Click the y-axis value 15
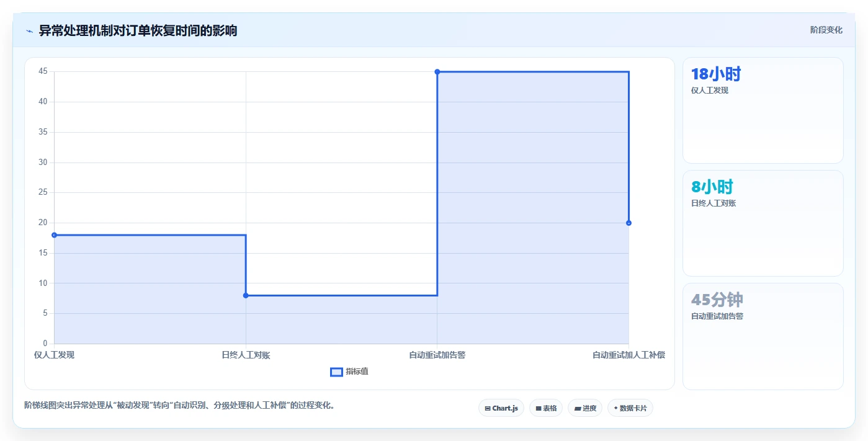This screenshot has width=868, height=441. [43, 253]
